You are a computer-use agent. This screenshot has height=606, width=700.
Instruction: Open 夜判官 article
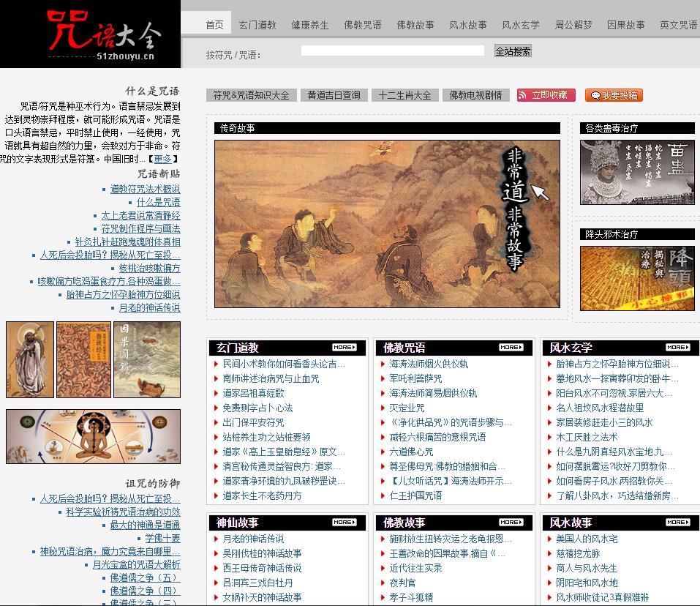403,583
